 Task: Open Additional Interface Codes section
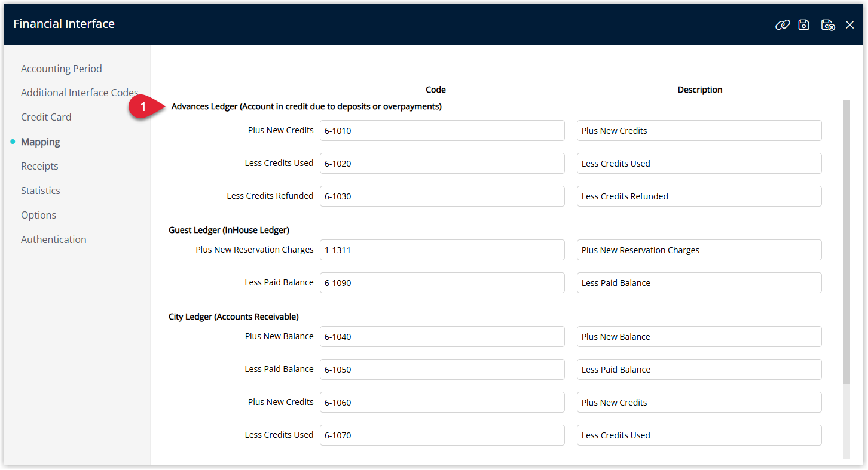(80, 93)
